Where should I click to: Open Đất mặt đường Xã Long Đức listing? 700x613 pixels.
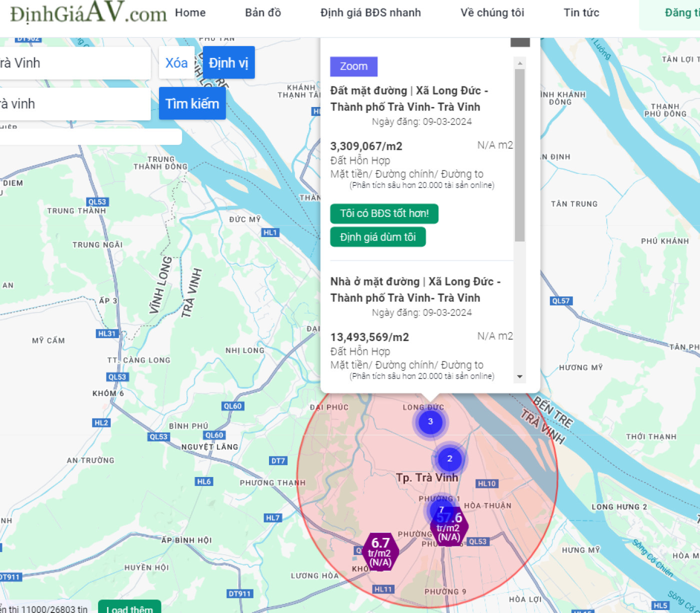409,98
